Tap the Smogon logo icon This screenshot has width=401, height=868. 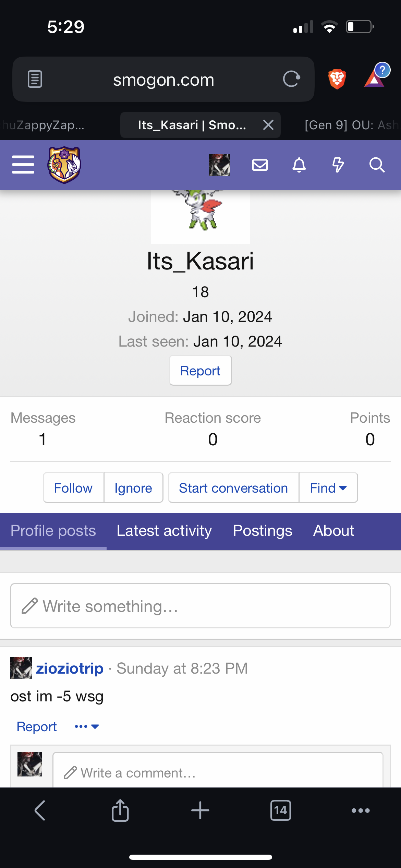[x=64, y=165]
